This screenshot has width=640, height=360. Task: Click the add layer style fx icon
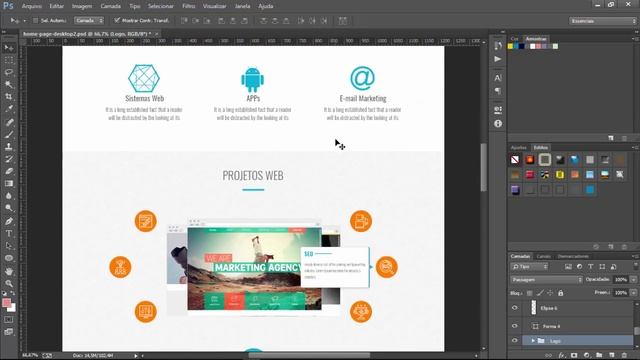pyautogui.click(x=562, y=356)
